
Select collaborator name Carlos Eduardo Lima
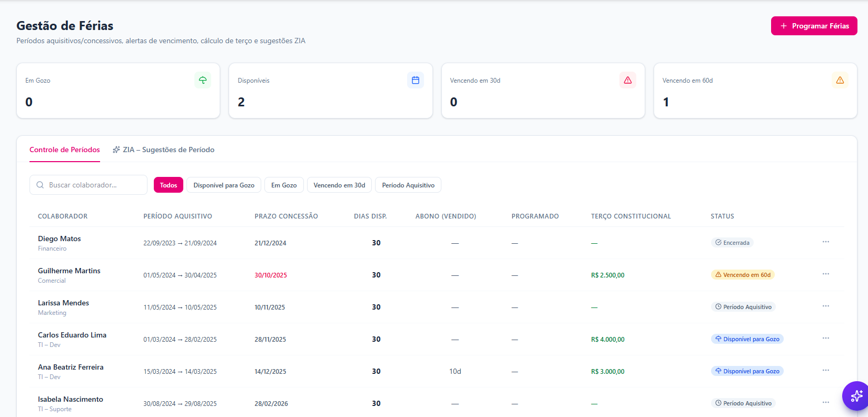pyautogui.click(x=72, y=335)
